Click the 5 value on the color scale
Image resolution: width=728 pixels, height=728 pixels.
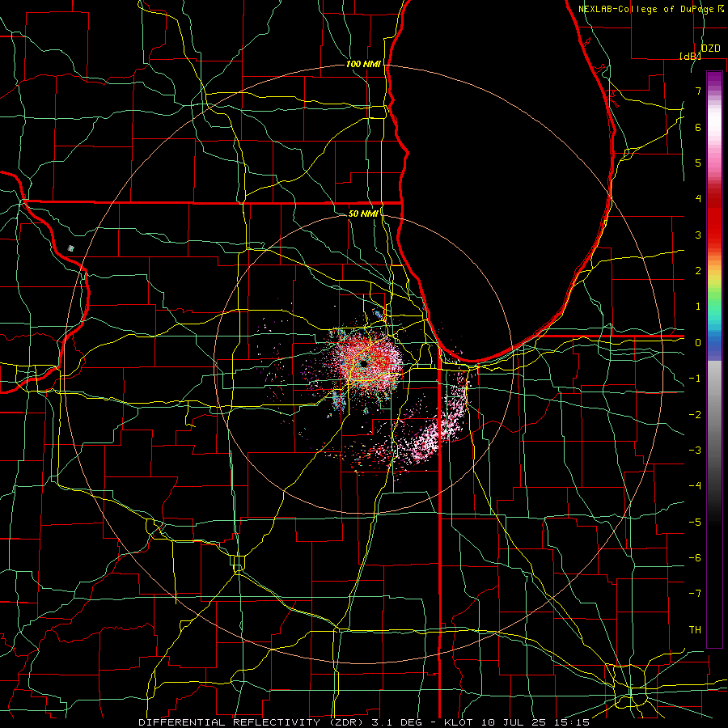coord(698,163)
